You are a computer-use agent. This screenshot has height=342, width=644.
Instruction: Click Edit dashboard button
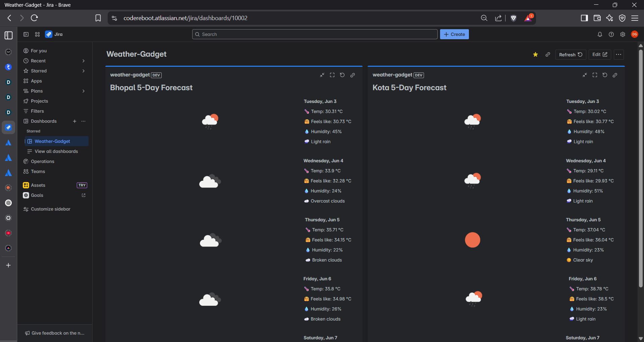click(x=600, y=55)
